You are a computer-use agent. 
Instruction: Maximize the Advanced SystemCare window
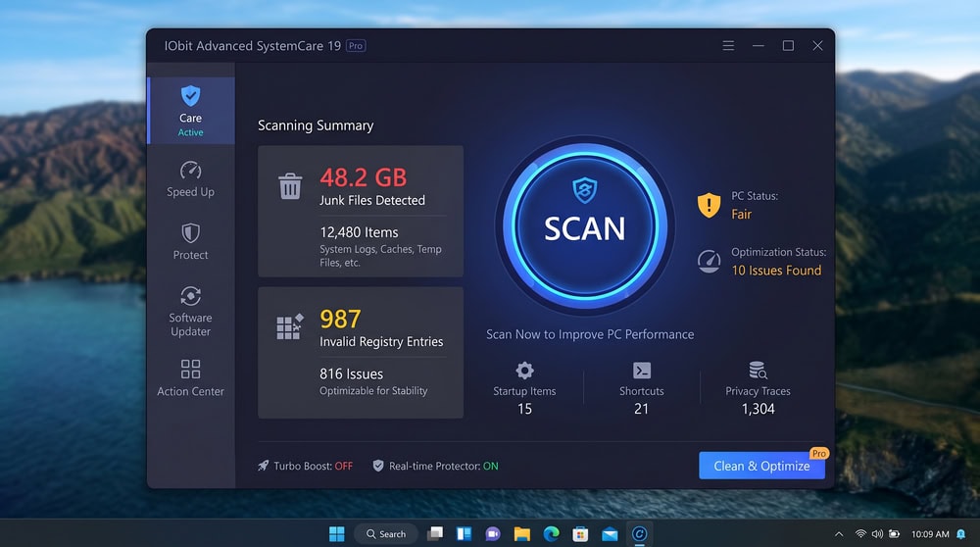coord(788,46)
